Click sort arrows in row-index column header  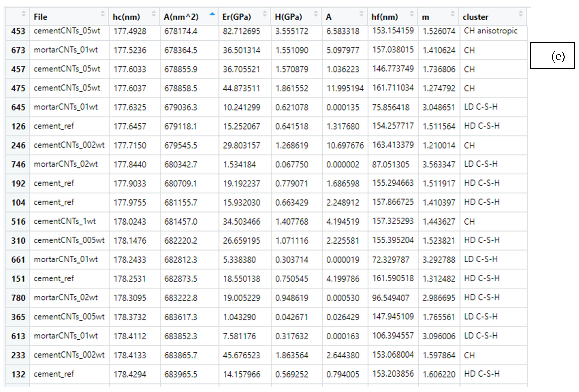tap(24, 14)
